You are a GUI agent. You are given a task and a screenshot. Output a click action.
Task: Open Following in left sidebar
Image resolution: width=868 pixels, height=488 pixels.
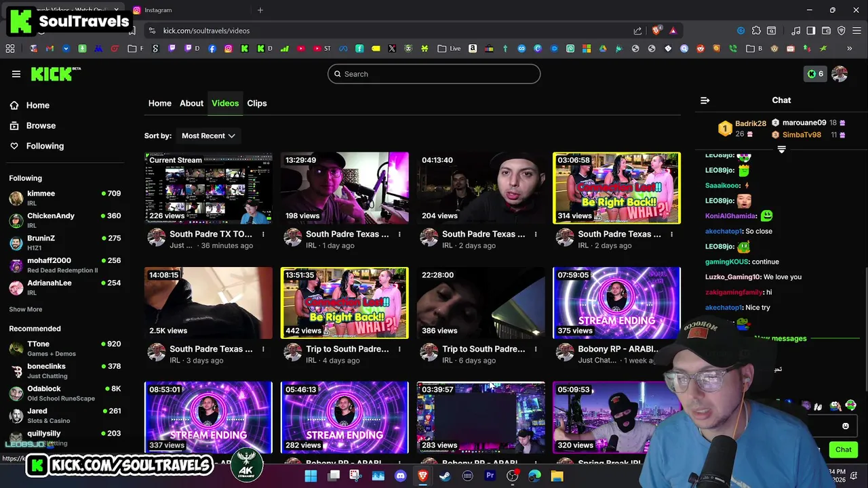(37, 146)
